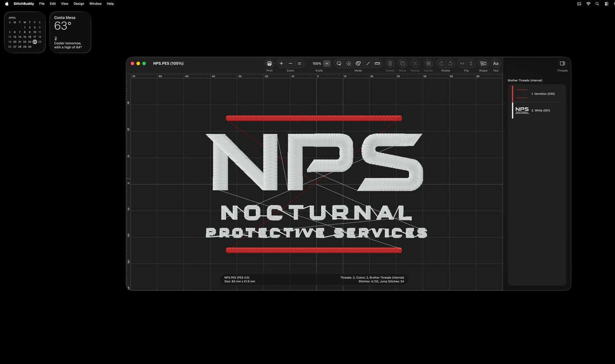615x364 pixels.
Task: Open the File menu
Action: (42, 4)
